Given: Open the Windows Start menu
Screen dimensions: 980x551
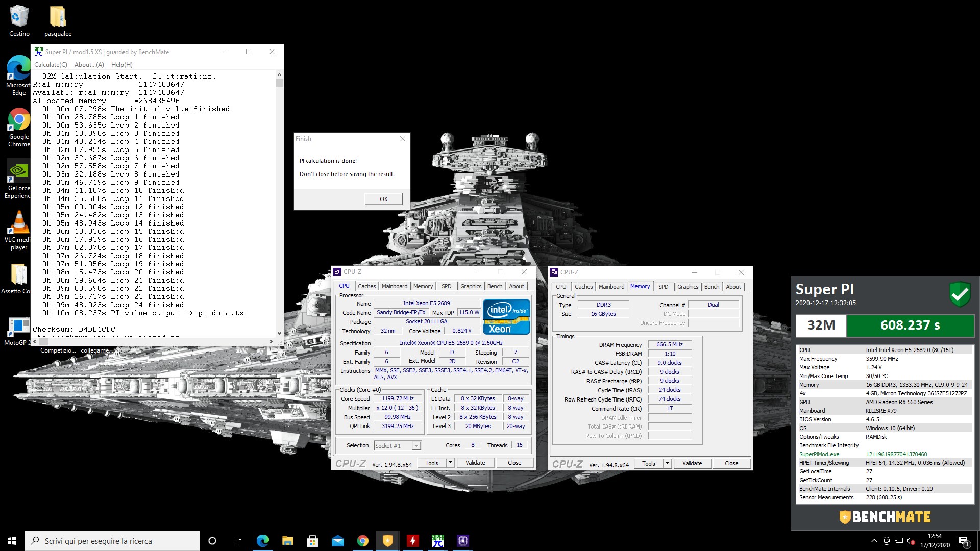Looking at the screenshot, I should pyautogui.click(x=12, y=541).
